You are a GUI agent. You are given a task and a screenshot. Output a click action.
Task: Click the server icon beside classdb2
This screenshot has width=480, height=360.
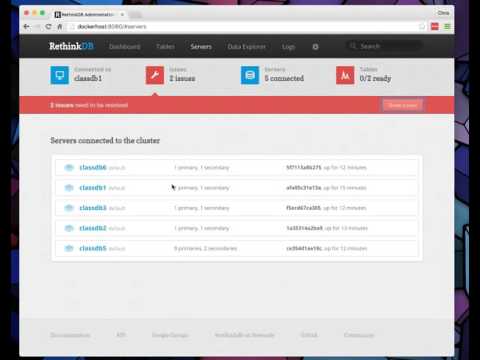coord(69,228)
